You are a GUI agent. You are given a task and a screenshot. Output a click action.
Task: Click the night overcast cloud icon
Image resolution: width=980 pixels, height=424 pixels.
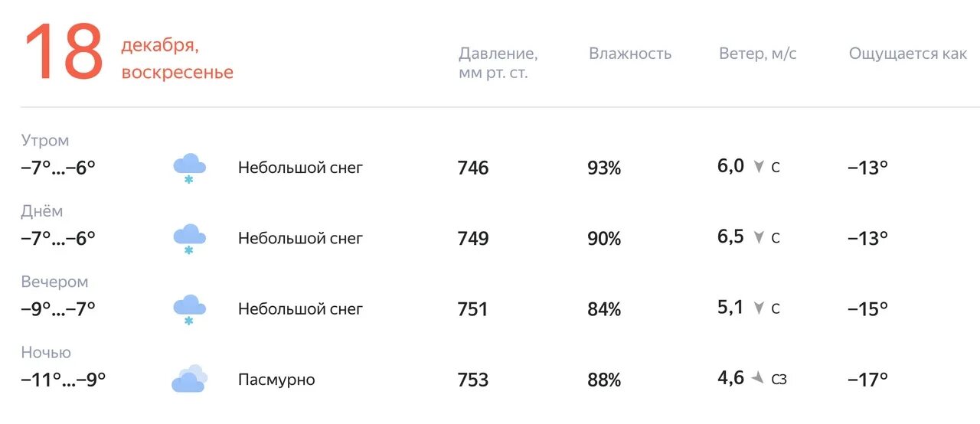[189, 380]
